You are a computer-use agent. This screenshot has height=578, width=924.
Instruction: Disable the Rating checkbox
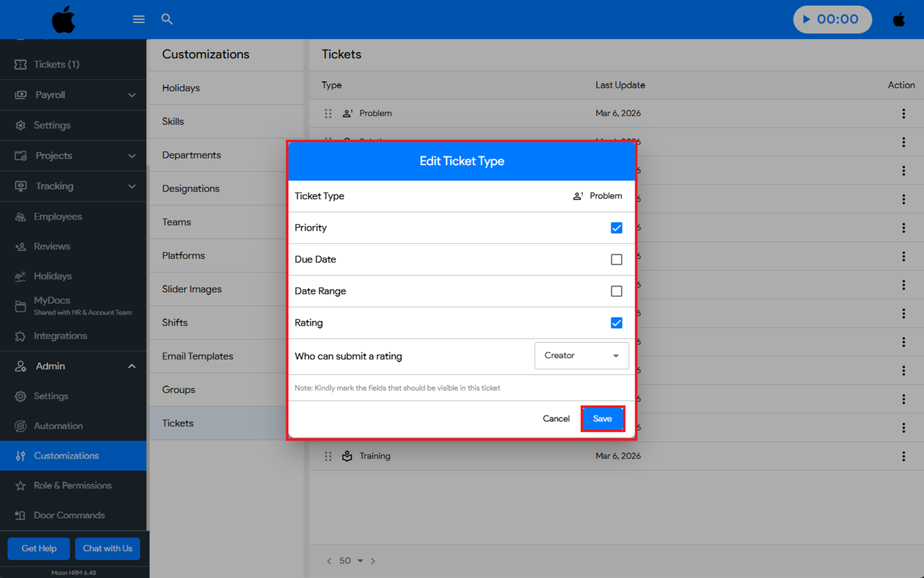(x=616, y=322)
